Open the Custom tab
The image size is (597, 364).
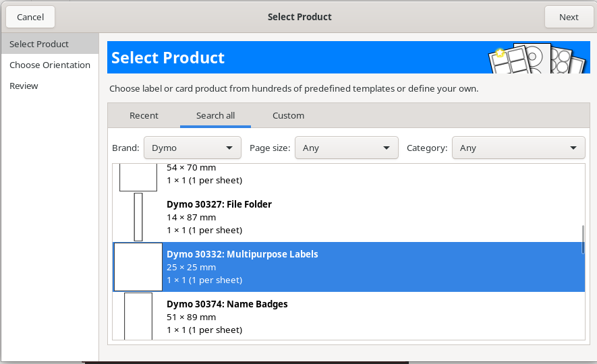tap(288, 115)
